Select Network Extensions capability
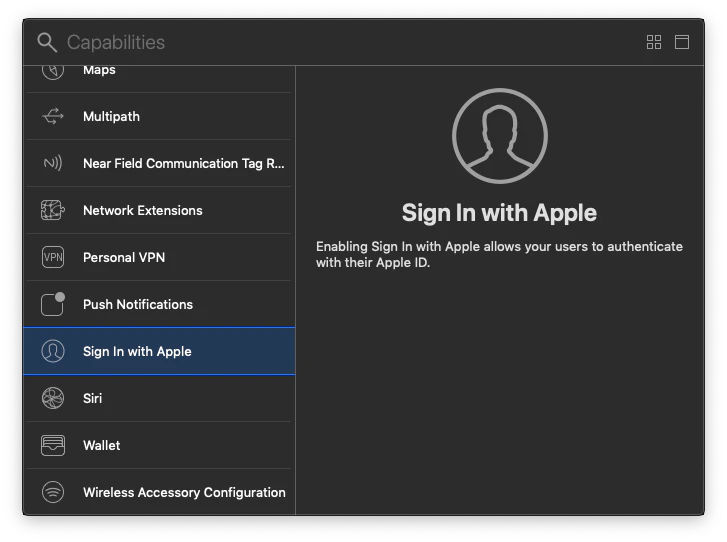Image resolution: width=727 pixels, height=542 pixels. coord(159,210)
